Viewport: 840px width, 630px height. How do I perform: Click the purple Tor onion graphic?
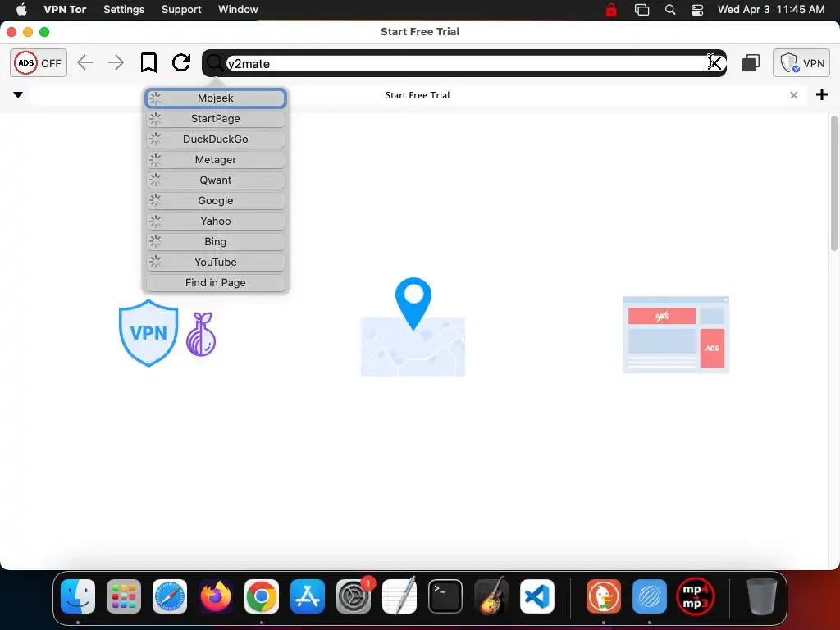pos(201,335)
